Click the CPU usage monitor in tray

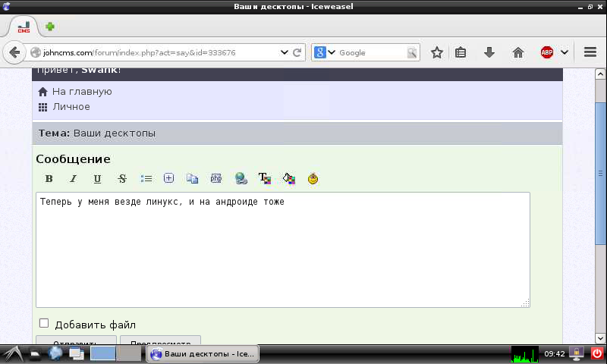point(524,354)
